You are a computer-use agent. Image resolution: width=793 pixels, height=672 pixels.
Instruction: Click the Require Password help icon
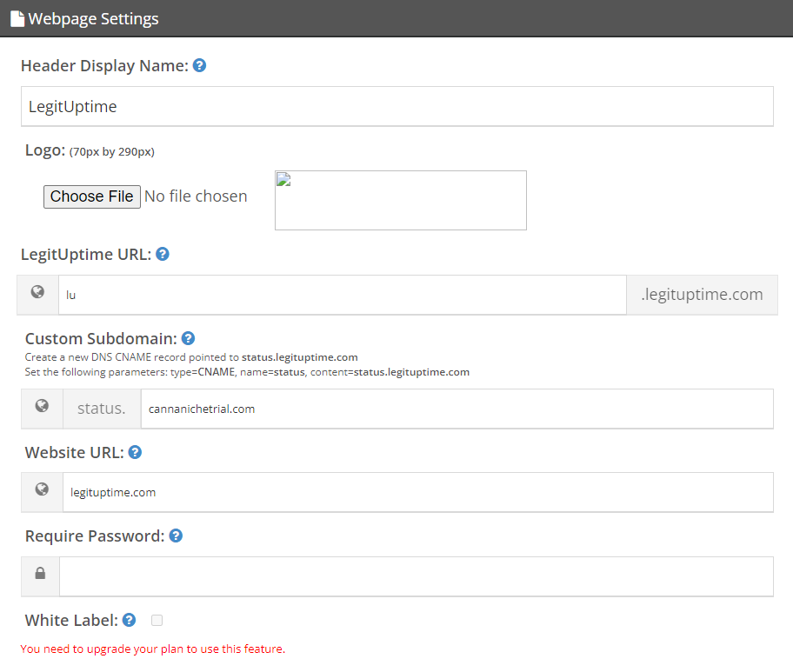[176, 536]
